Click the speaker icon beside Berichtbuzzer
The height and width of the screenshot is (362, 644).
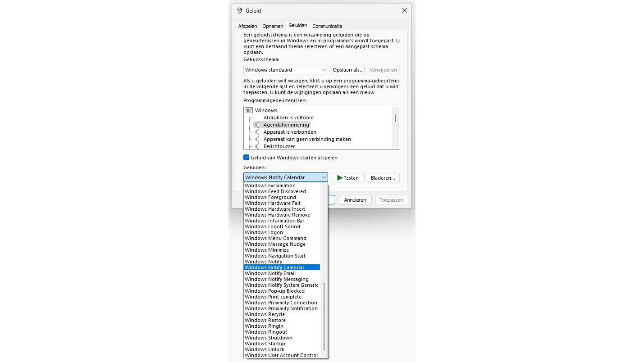(x=257, y=146)
